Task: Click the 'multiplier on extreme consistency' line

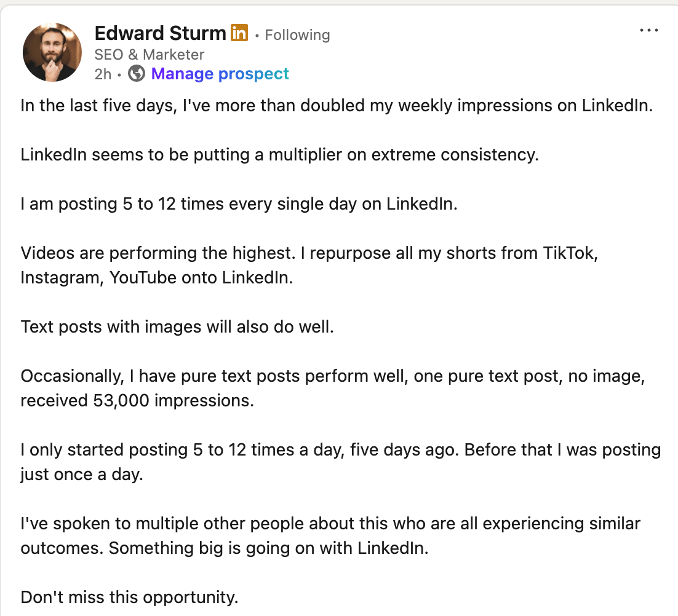Action: [x=280, y=155]
